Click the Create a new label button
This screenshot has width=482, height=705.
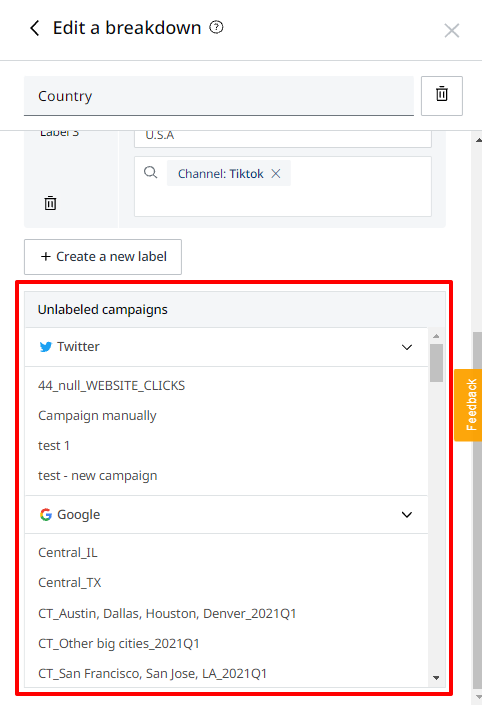[103, 257]
